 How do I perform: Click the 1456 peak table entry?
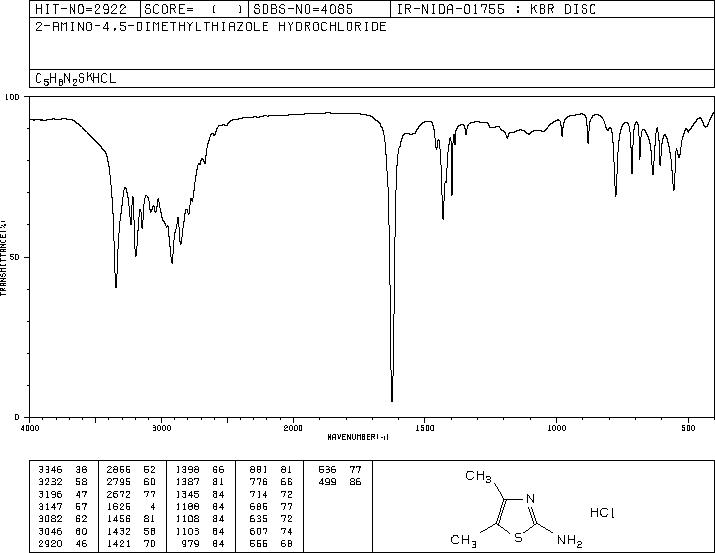click(131, 519)
